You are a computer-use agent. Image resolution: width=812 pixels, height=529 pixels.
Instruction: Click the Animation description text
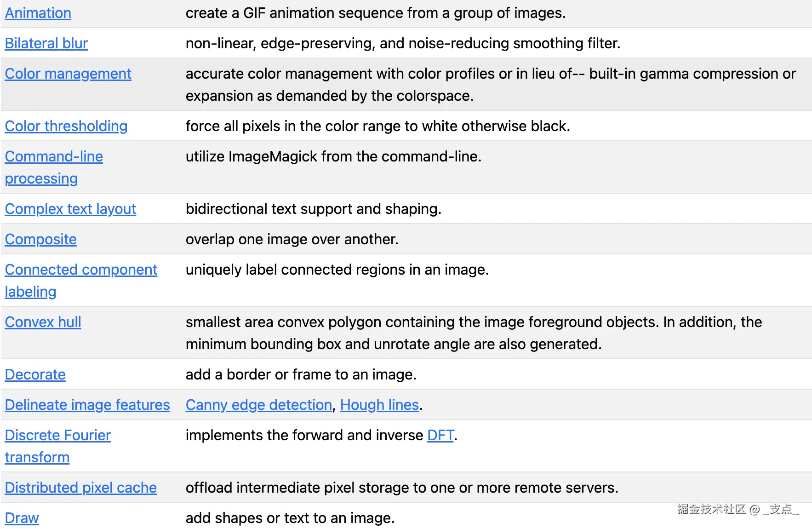coord(376,13)
